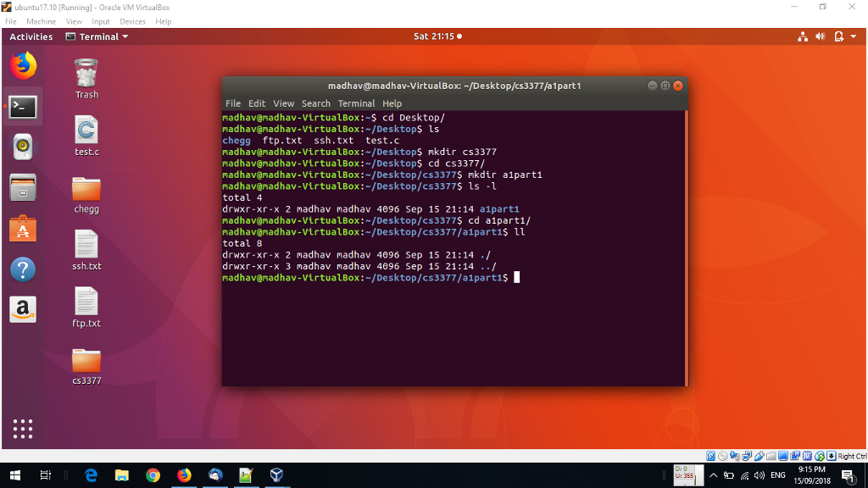Open the terminal Help menu
868x488 pixels.
pyautogui.click(x=392, y=103)
